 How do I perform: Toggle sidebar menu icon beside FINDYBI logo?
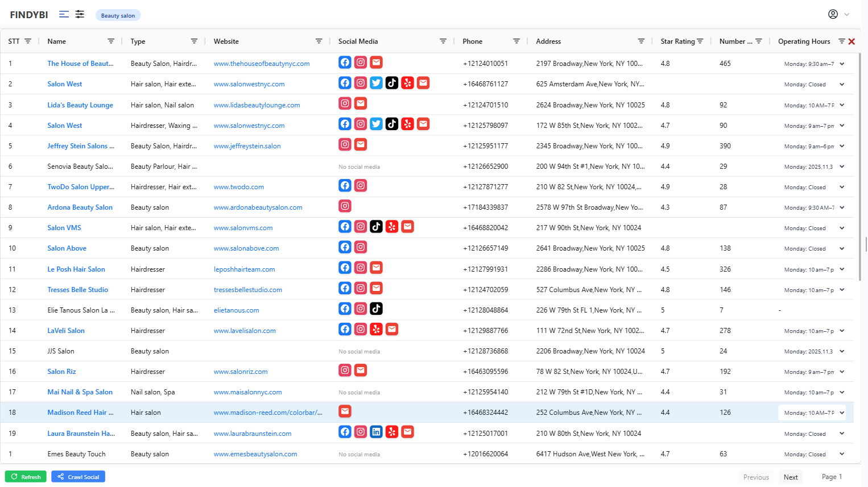point(64,14)
